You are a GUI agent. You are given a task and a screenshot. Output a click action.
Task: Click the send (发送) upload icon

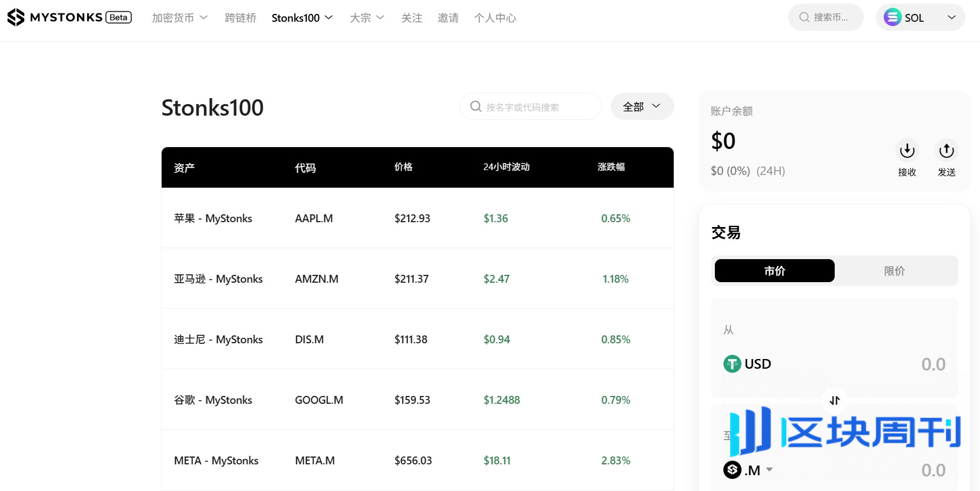pyautogui.click(x=946, y=150)
